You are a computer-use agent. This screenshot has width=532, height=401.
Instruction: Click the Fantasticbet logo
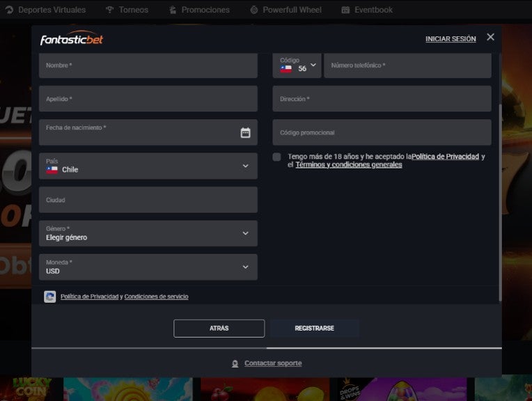click(x=72, y=38)
